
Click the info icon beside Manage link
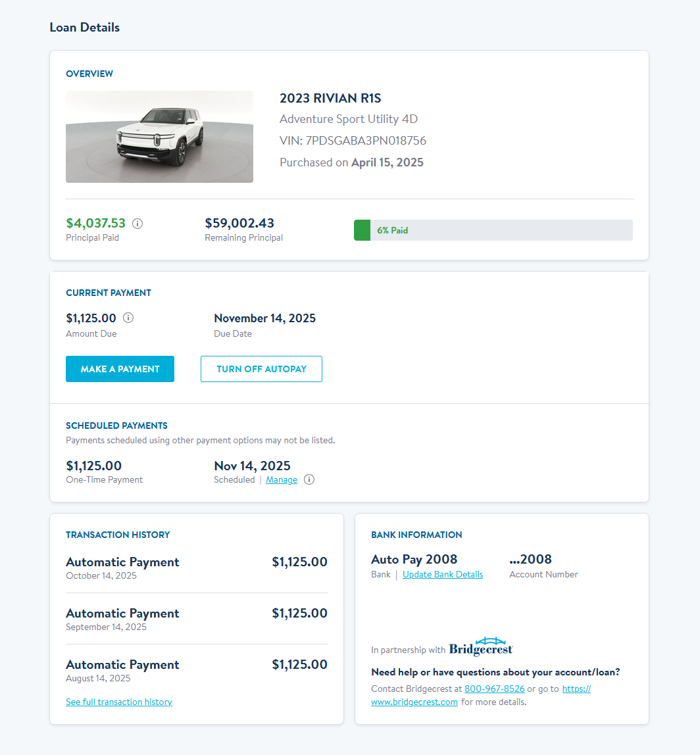309,480
